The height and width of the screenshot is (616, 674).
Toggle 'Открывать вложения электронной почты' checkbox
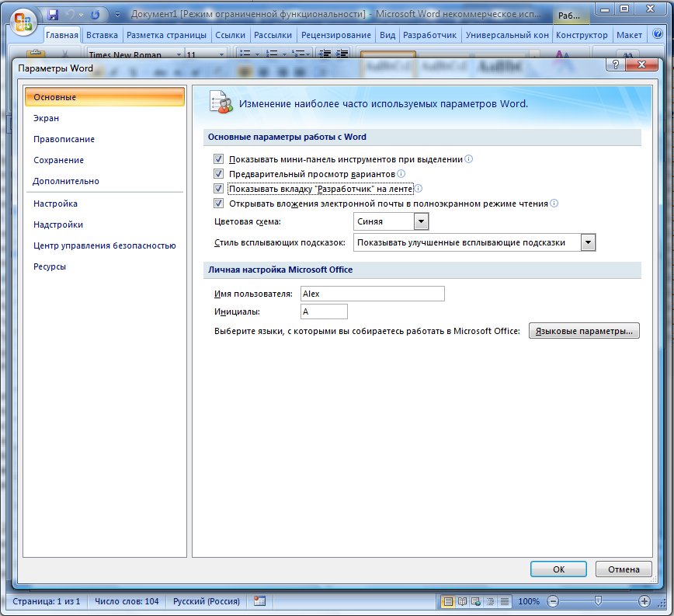[x=218, y=204]
